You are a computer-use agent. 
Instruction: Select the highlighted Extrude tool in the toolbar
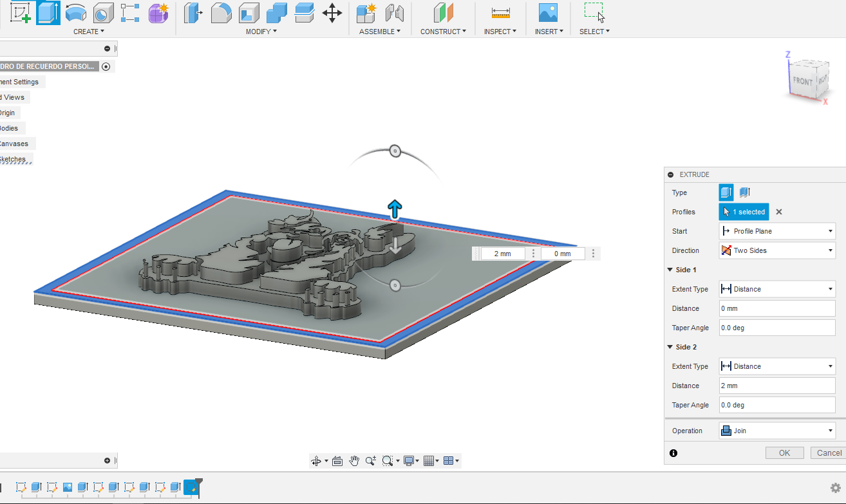tap(48, 13)
